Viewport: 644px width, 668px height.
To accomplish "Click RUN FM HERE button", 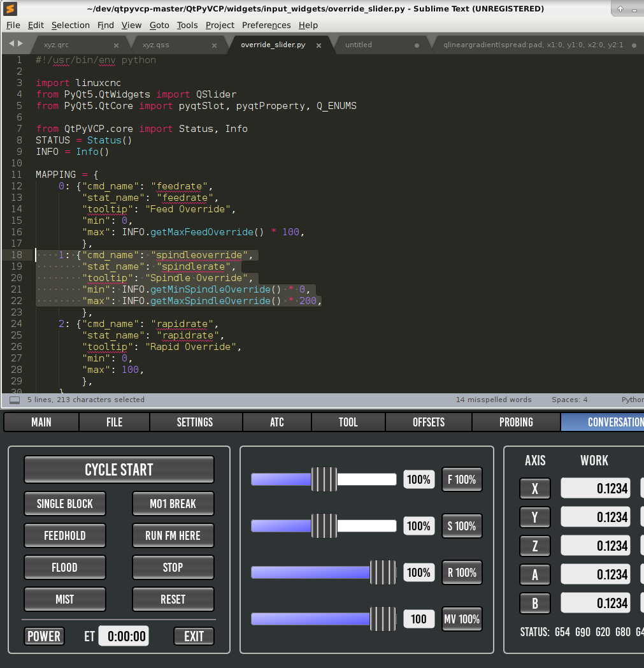I will coord(173,535).
